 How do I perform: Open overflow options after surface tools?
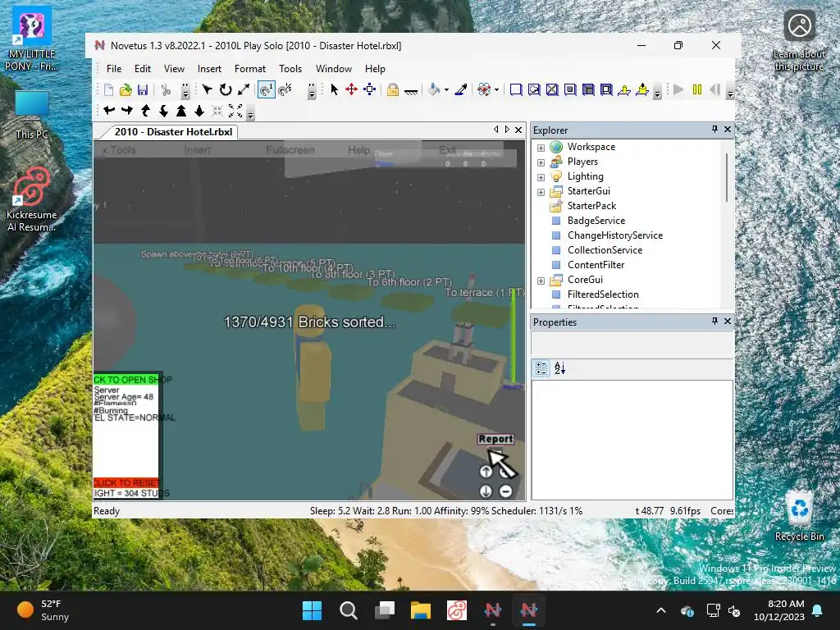pos(657,92)
